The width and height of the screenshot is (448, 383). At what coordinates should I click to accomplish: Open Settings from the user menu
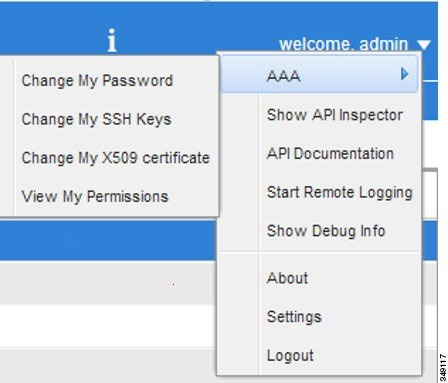[x=294, y=317]
